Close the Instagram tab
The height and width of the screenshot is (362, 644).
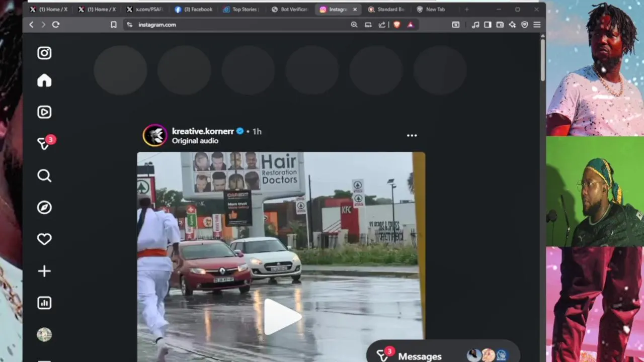coord(355,9)
